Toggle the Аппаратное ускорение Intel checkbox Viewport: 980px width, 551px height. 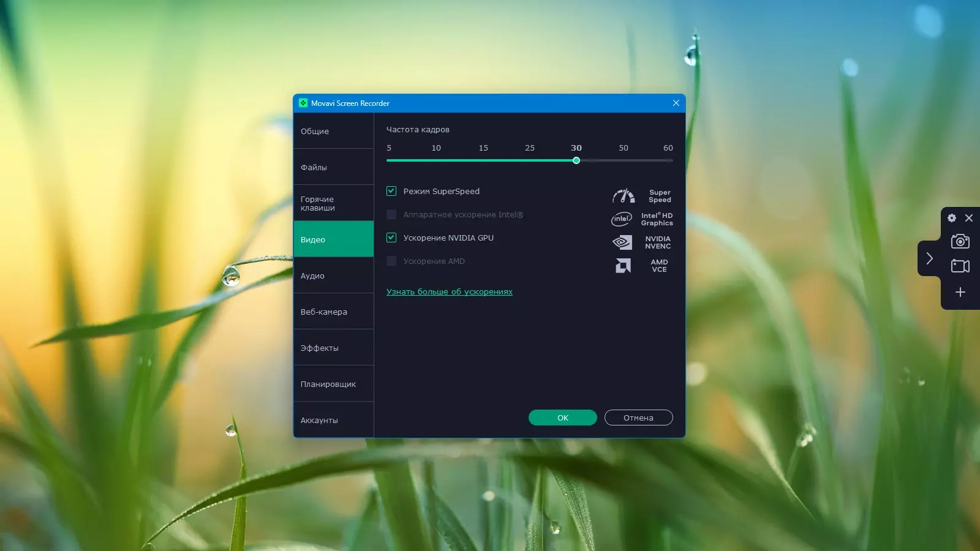(391, 214)
